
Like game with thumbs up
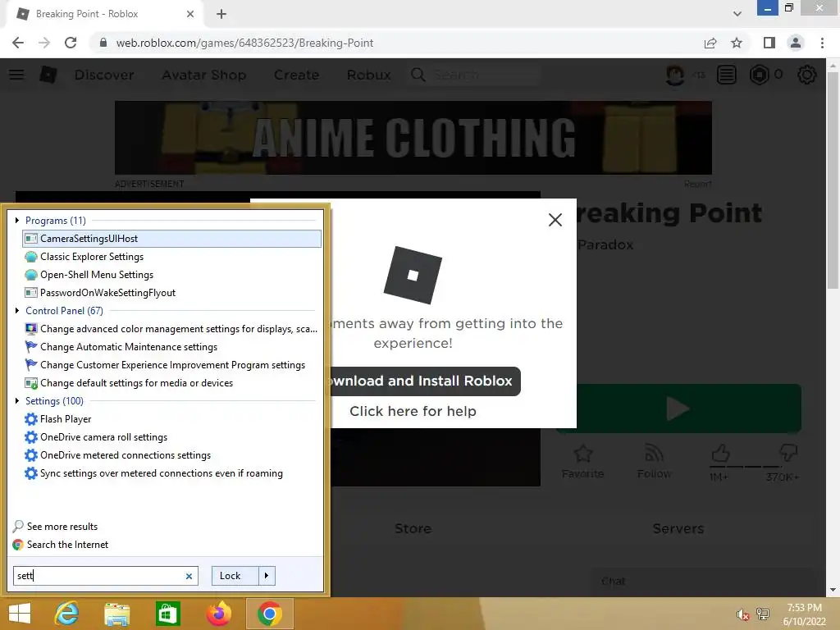pos(720,454)
